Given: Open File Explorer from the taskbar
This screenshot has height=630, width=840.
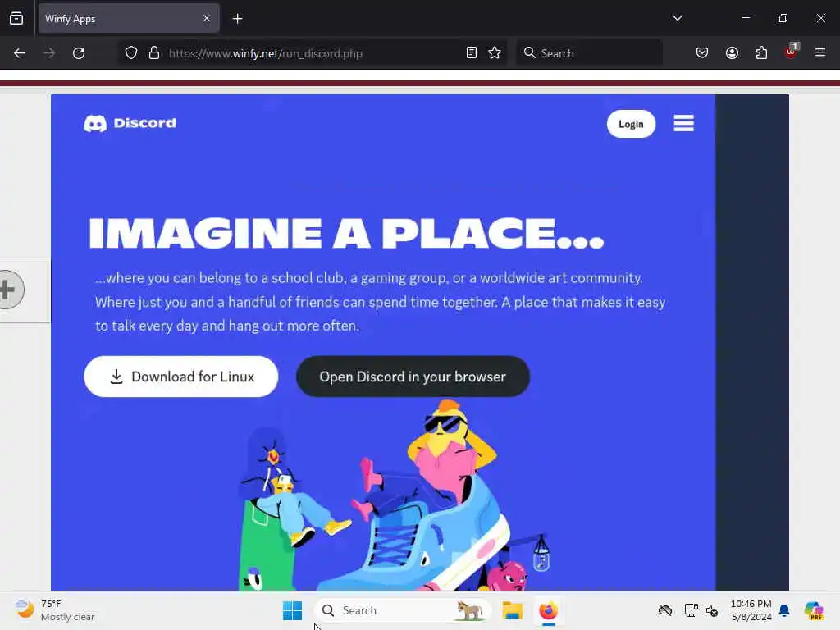Looking at the screenshot, I should [x=512, y=610].
